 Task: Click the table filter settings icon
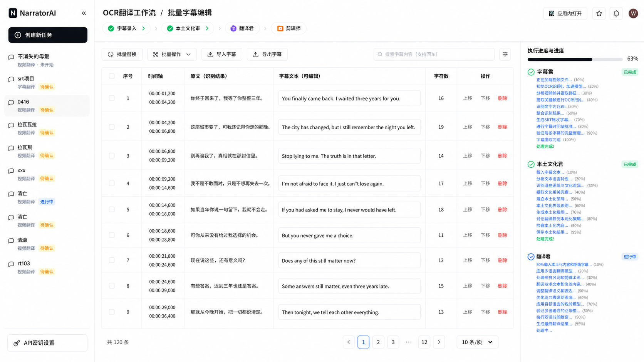[x=505, y=54]
